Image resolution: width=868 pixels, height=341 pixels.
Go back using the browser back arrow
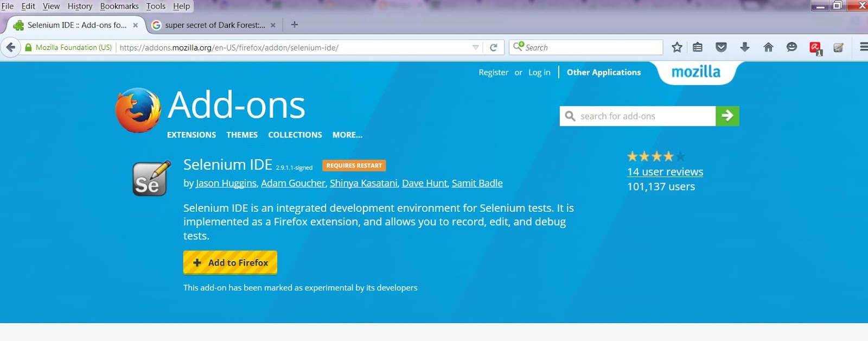click(x=11, y=47)
